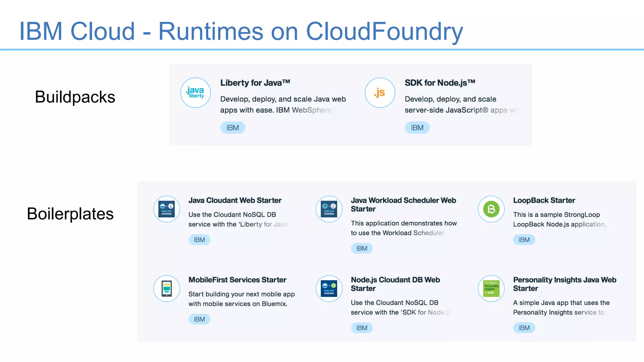644x362 pixels.
Task: Click 'A simple Java app that uses the' text
Action: (x=561, y=303)
